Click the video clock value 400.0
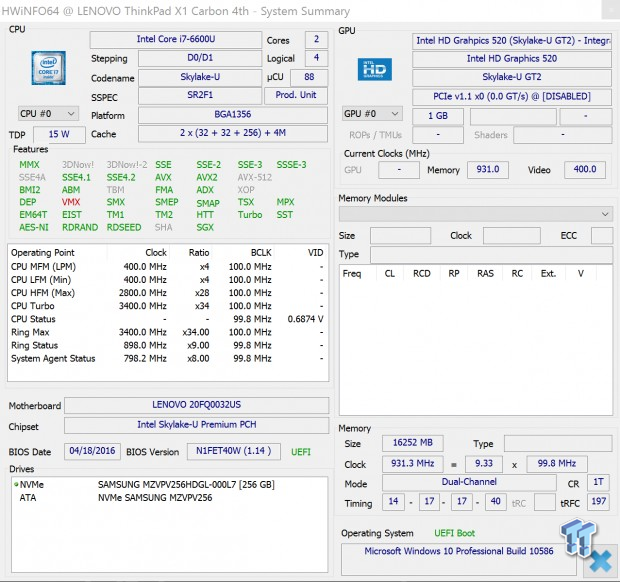The height and width of the screenshot is (582, 620). coord(584,170)
